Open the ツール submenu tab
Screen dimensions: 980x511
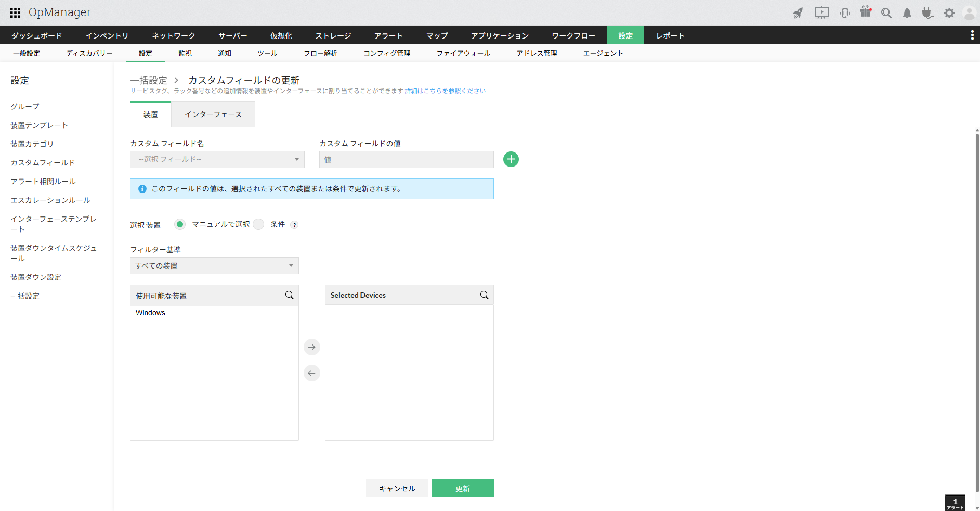coord(268,53)
